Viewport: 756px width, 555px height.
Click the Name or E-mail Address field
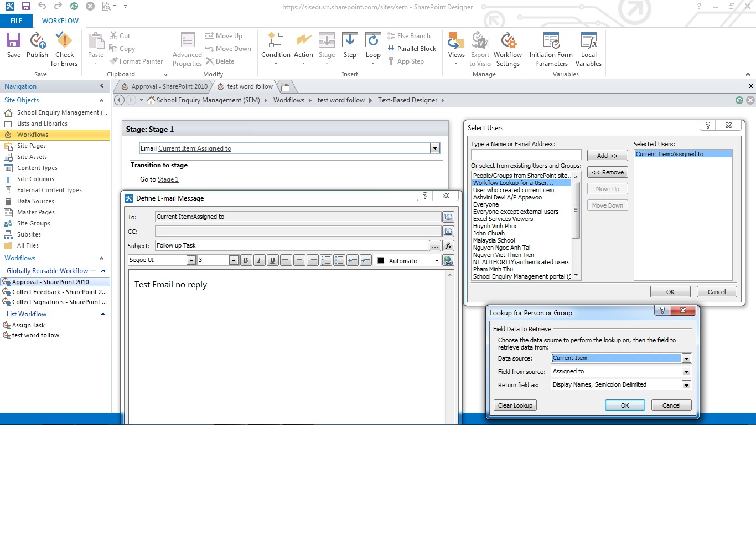click(x=526, y=155)
